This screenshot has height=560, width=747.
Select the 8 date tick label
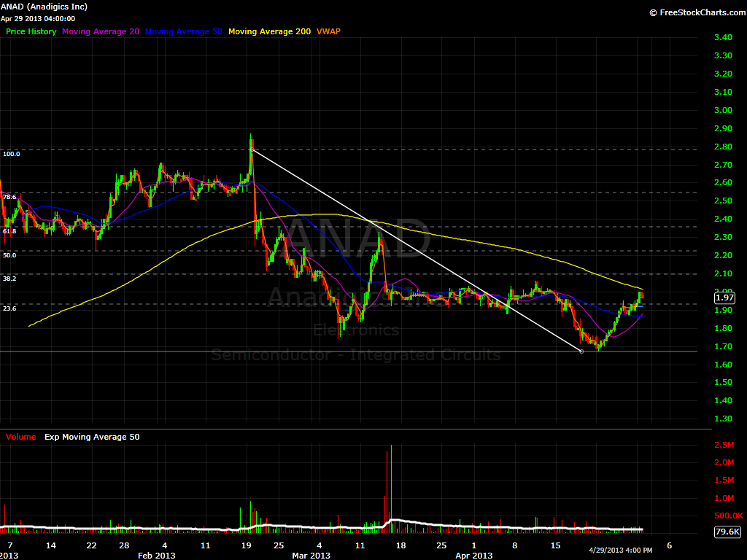(x=514, y=545)
